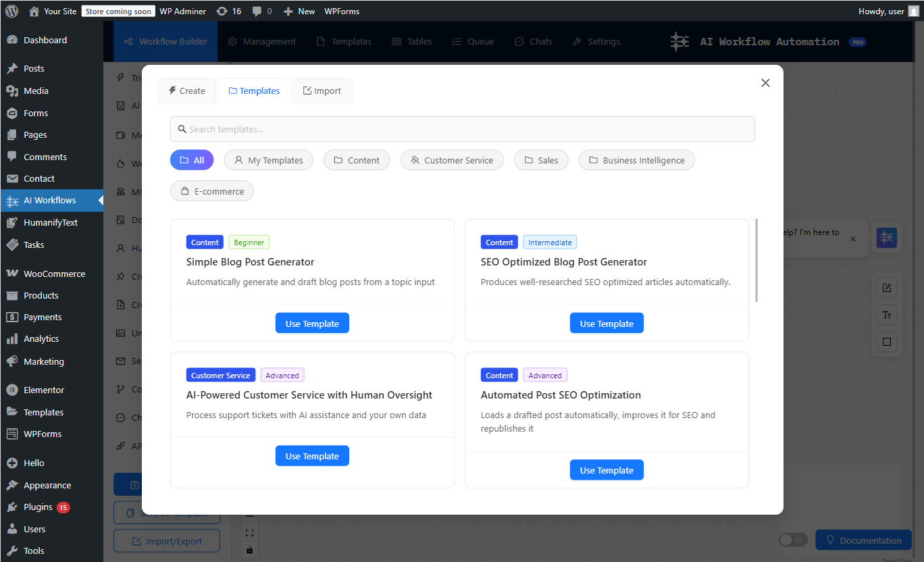Screen dimensions: 924x562
Task: Click the Users sidebar icon
Action: point(12,529)
